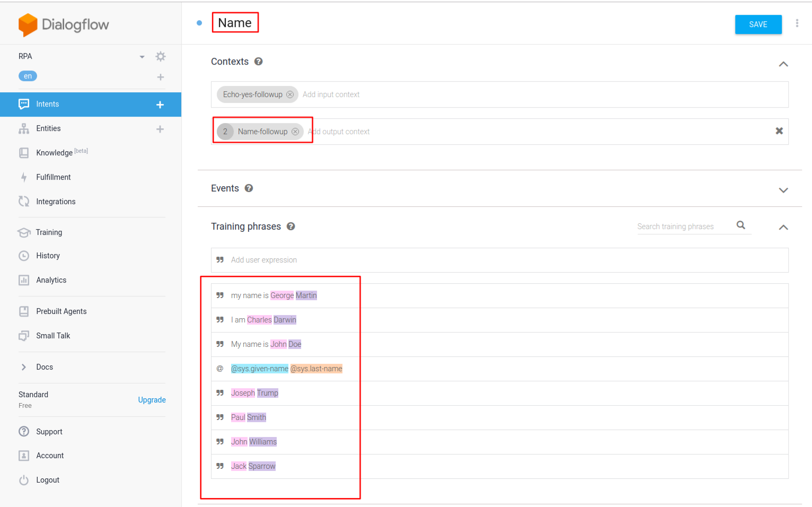Open Account page
The width and height of the screenshot is (812, 507).
pos(50,456)
